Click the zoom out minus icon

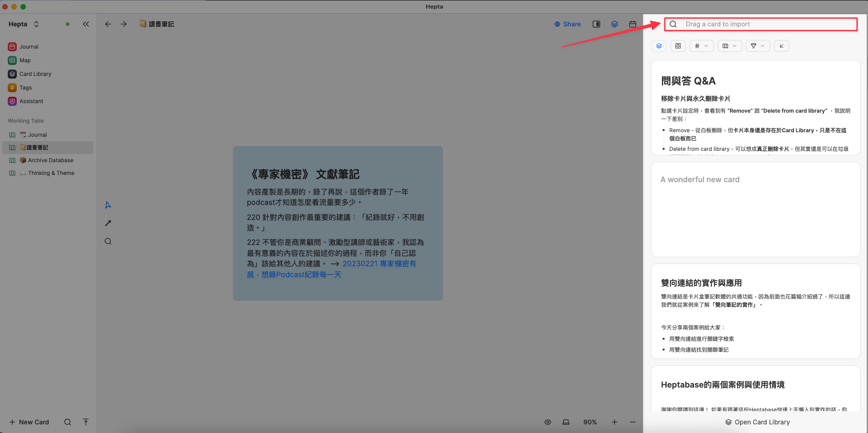click(x=632, y=422)
